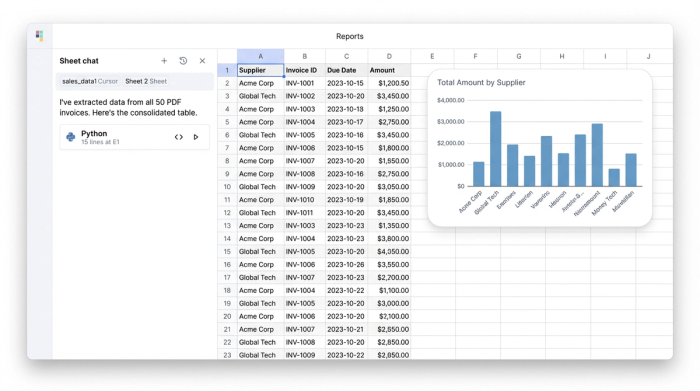Image resolution: width=700 pixels, height=391 pixels.
Task: Start a new chat with plus icon
Action: pos(164,61)
